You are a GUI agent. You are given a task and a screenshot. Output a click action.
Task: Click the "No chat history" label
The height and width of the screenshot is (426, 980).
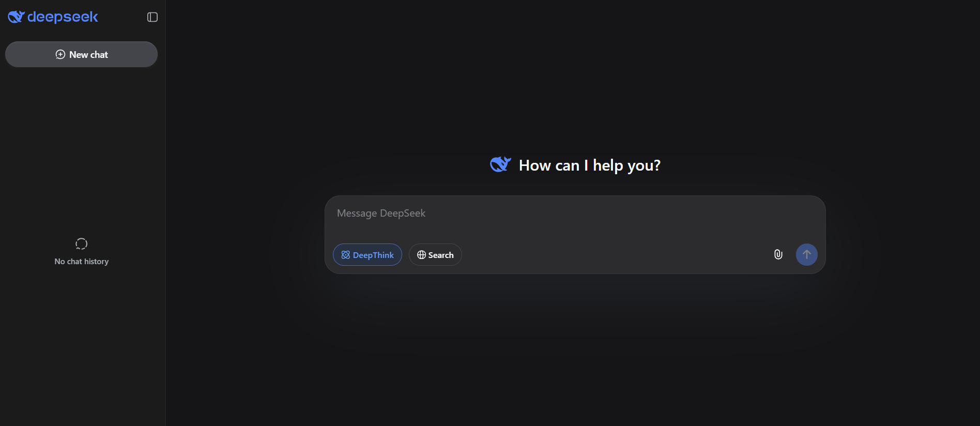pyautogui.click(x=82, y=262)
